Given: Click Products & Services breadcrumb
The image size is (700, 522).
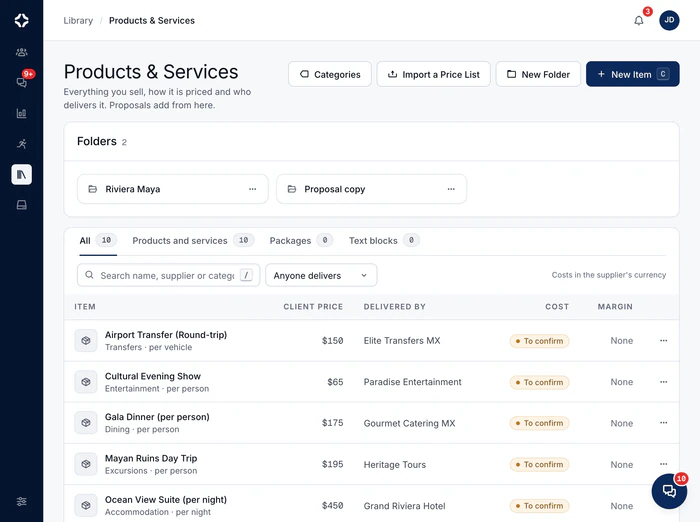Looking at the screenshot, I should pyautogui.click(x=152, y=21).
